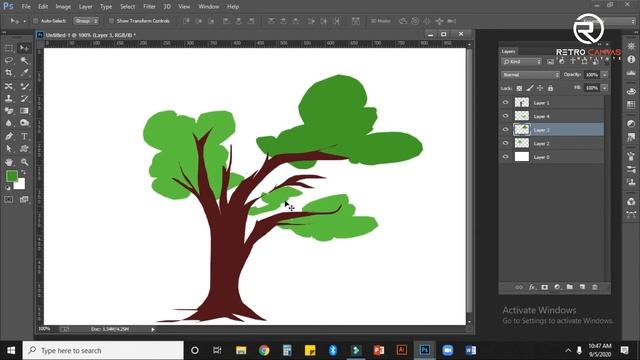The width and height of the screenshot is (640, 360).
Task: Hide Layer 0 via eye icon
Action: tap(506, 157)
